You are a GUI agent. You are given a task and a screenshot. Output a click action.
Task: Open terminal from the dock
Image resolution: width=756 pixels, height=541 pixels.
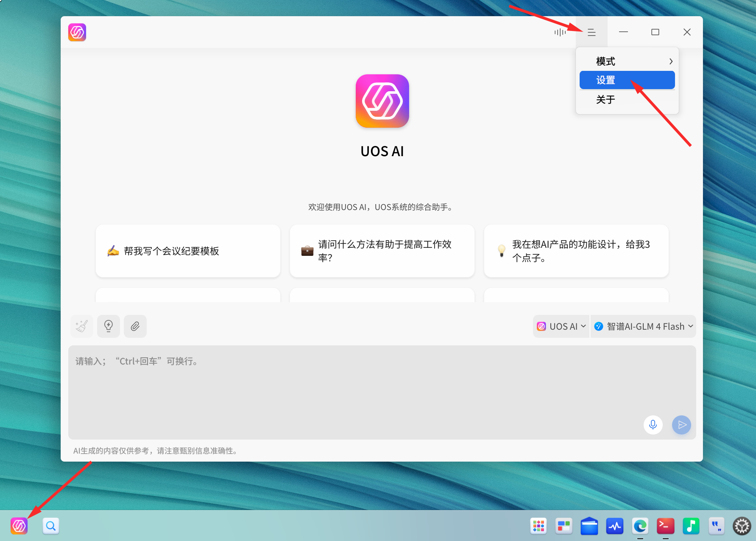click(x=666, y=526)
